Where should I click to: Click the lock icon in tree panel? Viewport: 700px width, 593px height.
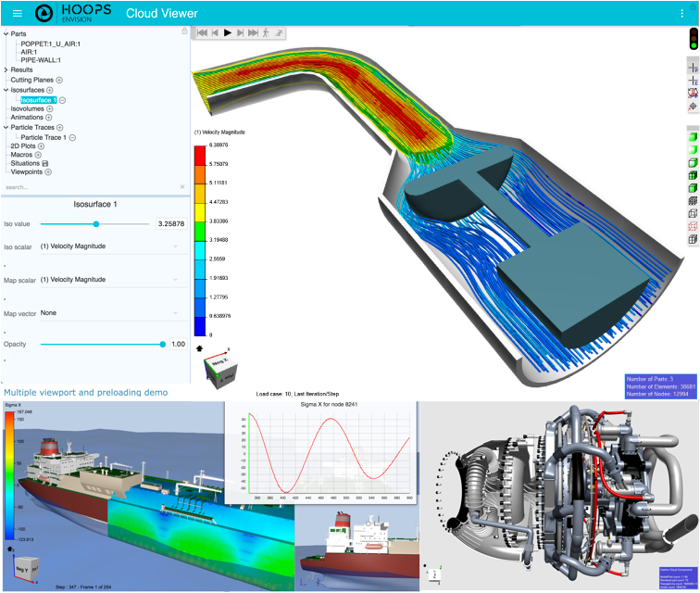pos(184,32)
